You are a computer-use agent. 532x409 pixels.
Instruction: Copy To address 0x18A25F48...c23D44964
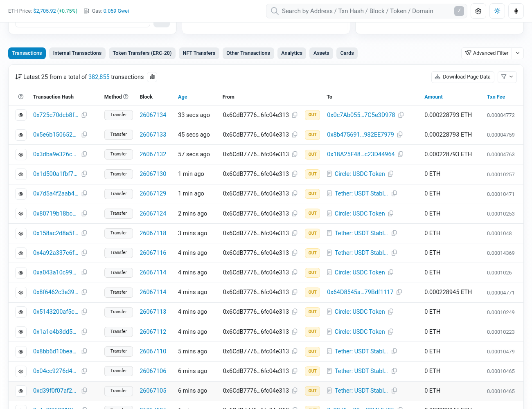tap(401, 154)
